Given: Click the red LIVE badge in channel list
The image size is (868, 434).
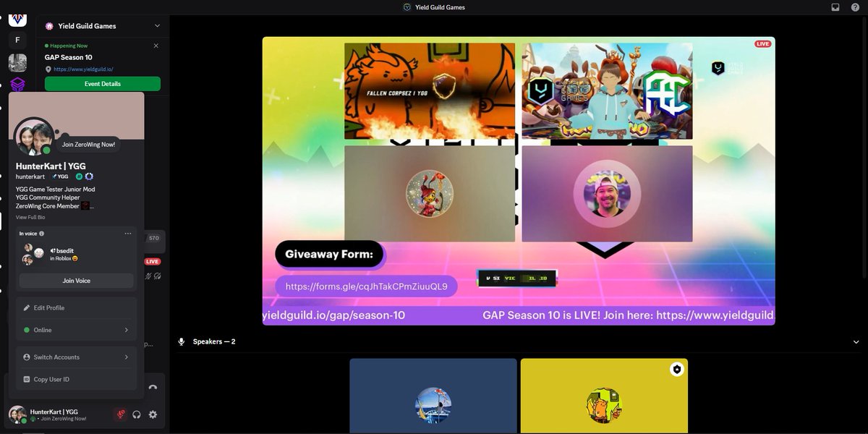Looking at the screenshot, I should click(153, 261).
